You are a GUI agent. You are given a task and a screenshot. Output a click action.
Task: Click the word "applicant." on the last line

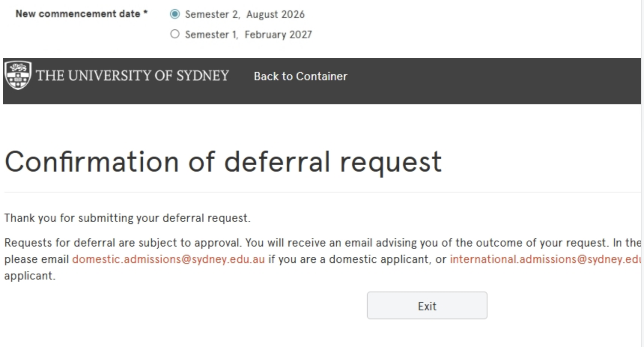point(30,276)
